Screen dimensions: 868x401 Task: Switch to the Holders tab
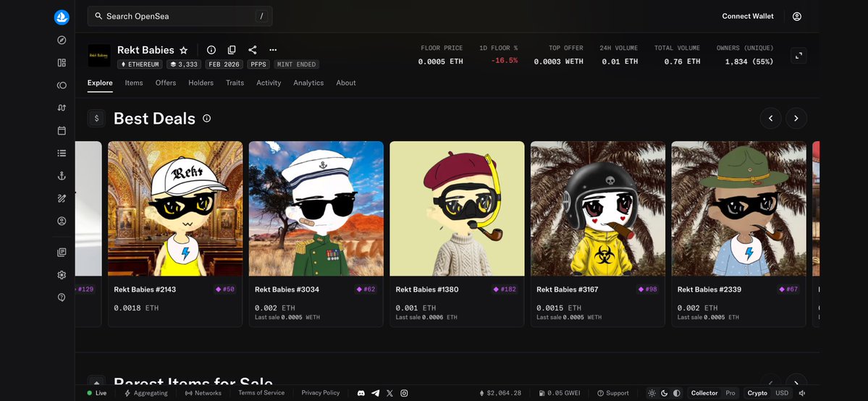[x=201, y=83]
